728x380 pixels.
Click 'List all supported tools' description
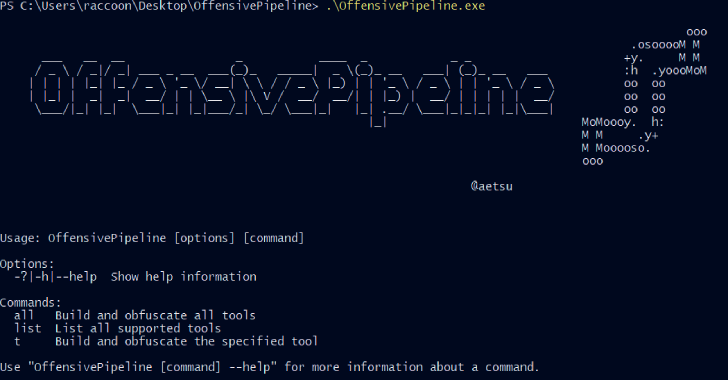click(138, 328)
